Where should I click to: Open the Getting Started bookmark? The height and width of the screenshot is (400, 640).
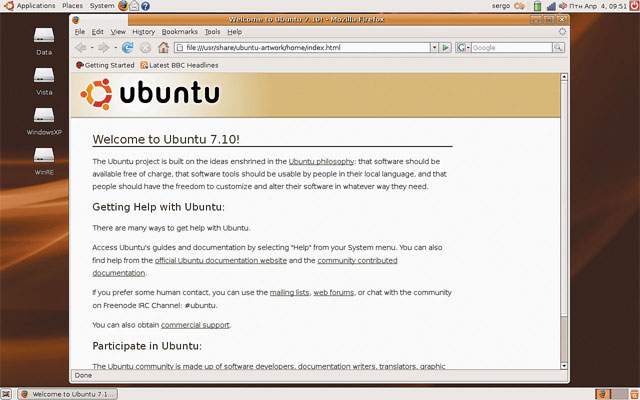105,65
